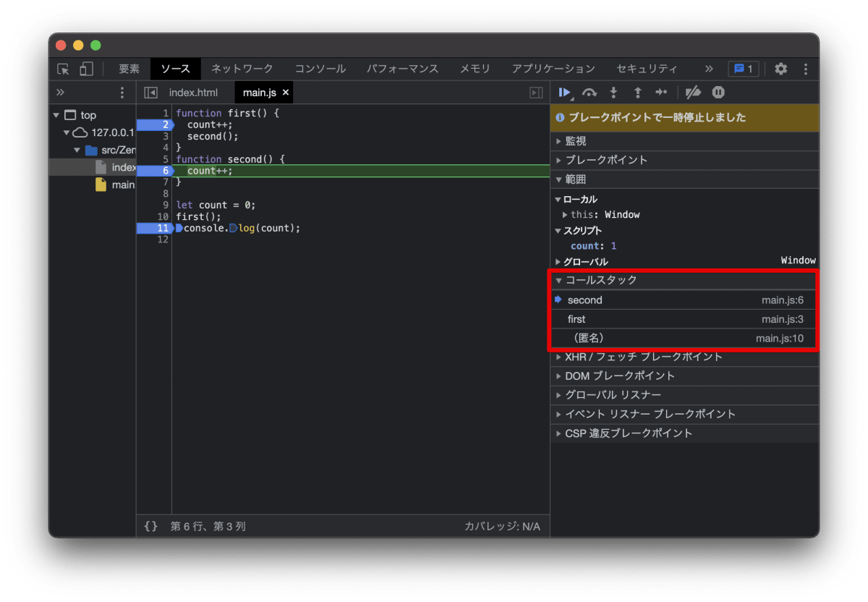Toggle pause on exceptions

(718, 92)
